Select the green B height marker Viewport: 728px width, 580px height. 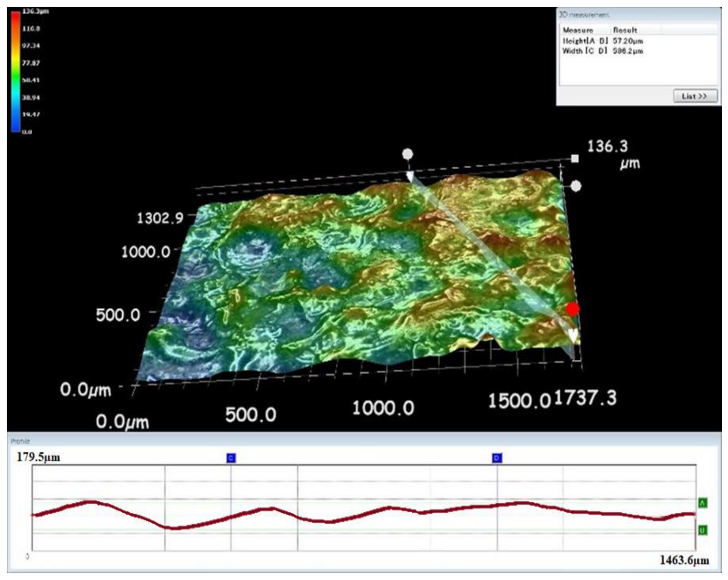click(x=703, y=530)
